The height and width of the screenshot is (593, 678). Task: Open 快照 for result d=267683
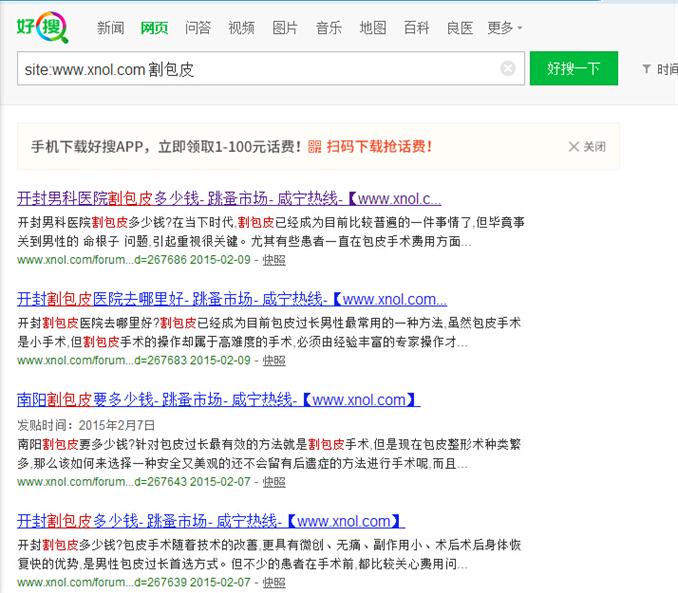tap(274, 360)
